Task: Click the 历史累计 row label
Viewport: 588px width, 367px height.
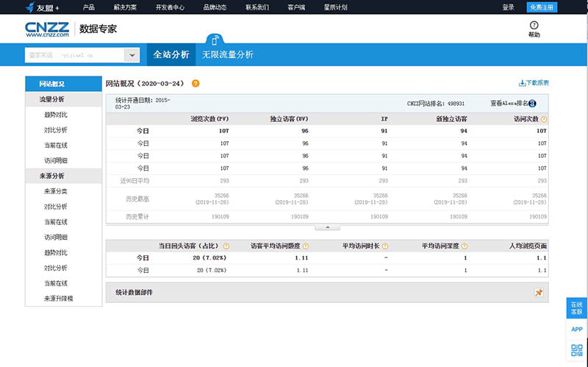Action: (137, 217)
